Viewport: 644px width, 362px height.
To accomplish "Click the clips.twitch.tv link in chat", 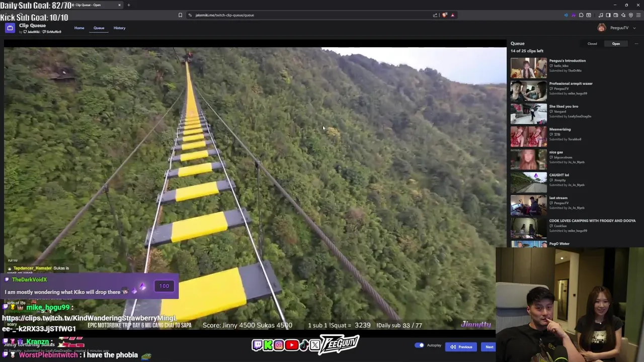I will coord(90,323).
